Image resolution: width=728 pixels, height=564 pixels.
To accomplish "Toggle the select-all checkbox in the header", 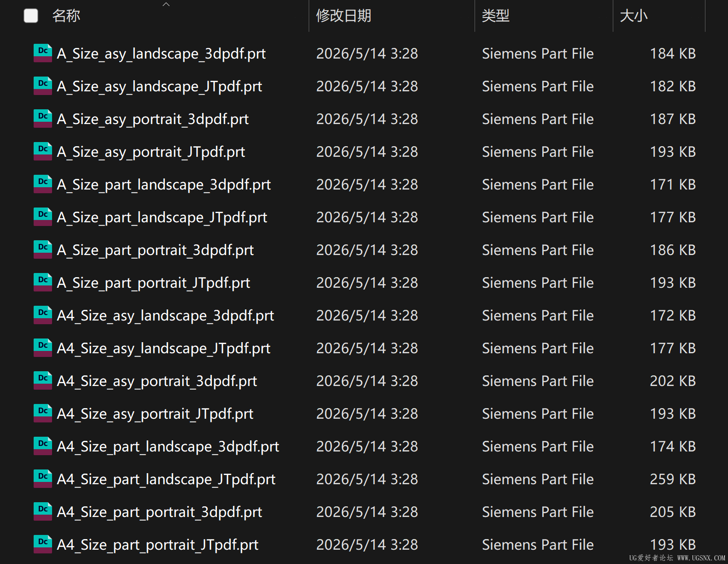I will point(31,16).
